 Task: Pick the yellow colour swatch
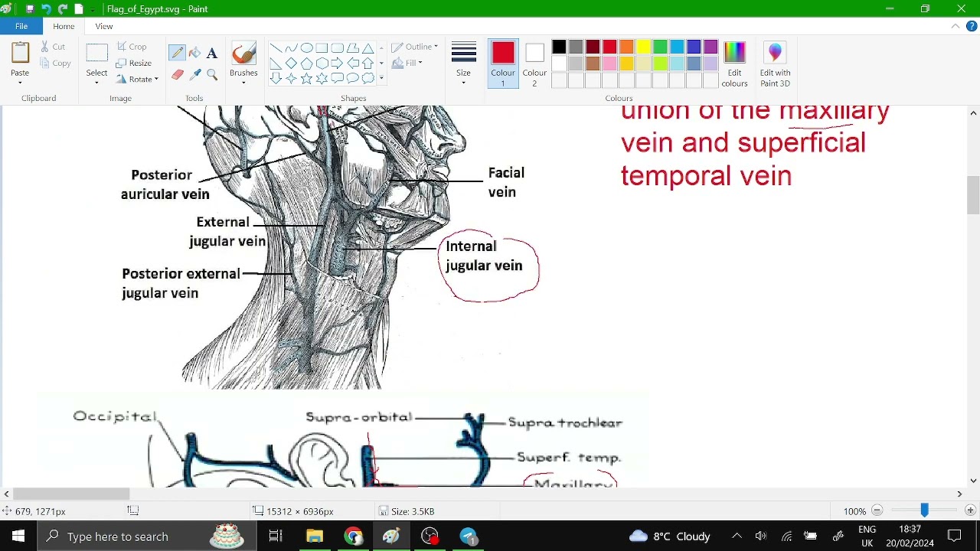(643, 47)
